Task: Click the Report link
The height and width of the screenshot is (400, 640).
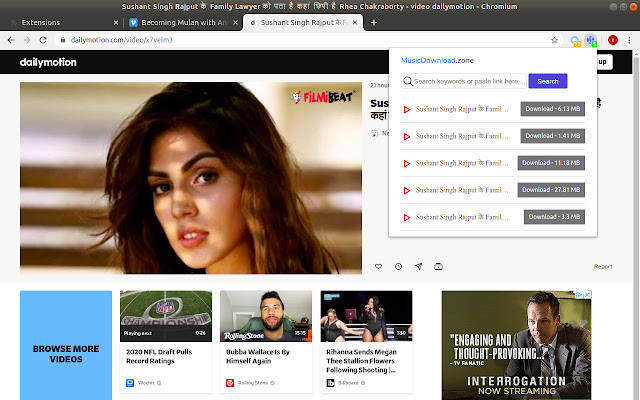Action: coord(603,266)
